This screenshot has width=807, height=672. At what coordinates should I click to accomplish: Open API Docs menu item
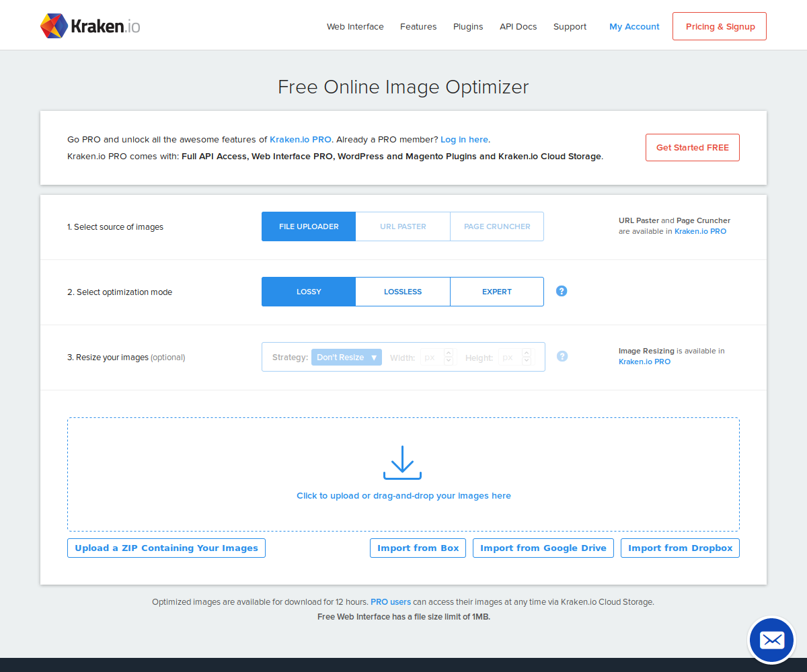pyautogui.click(x=518, y=27)
